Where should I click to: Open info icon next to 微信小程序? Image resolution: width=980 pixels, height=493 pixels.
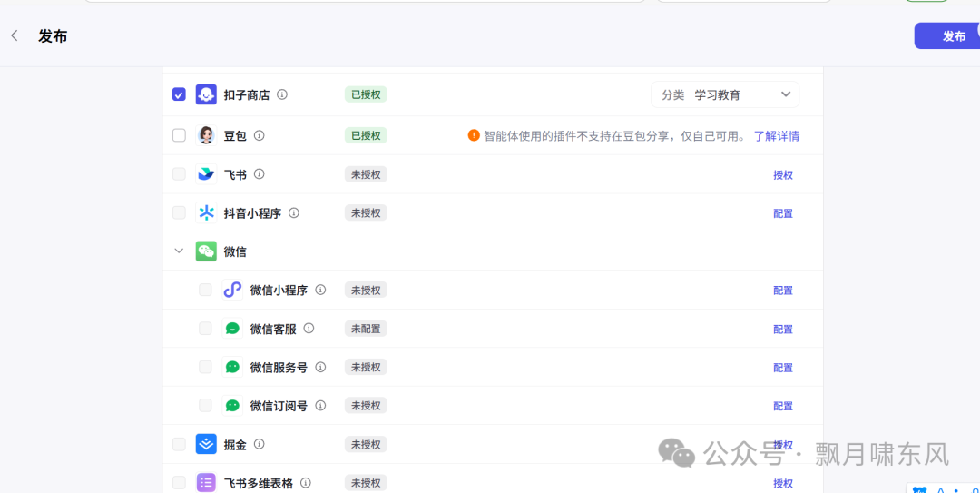point(320,290)
